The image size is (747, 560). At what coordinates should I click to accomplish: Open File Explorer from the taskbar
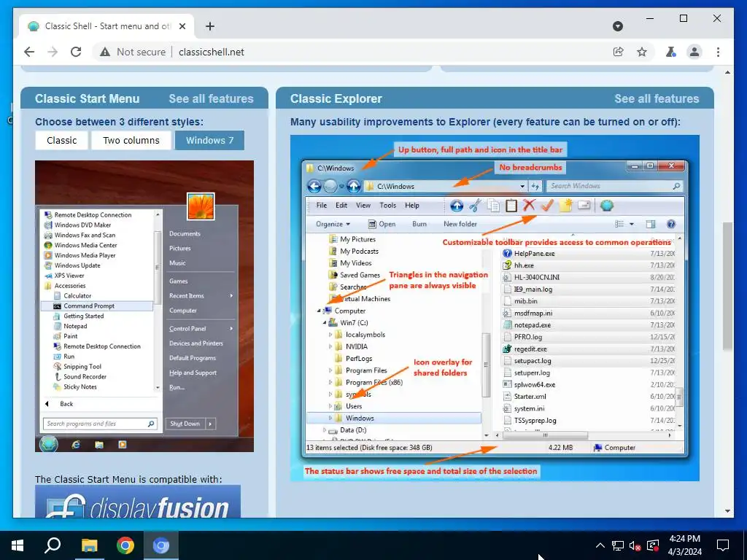(x=89, y=545)
